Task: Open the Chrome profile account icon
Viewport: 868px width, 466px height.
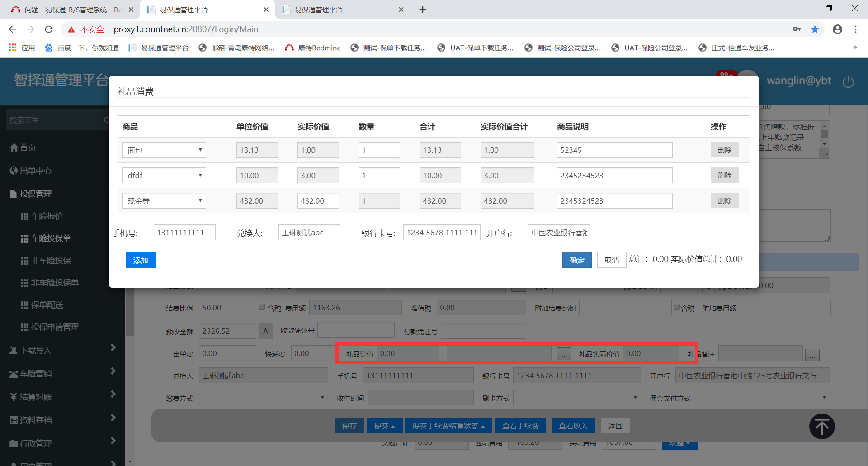Action: click(837, 29)
